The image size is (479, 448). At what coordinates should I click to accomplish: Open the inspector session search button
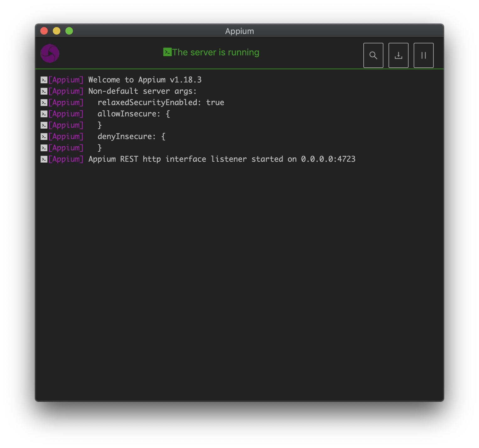[x=373, y=55]
